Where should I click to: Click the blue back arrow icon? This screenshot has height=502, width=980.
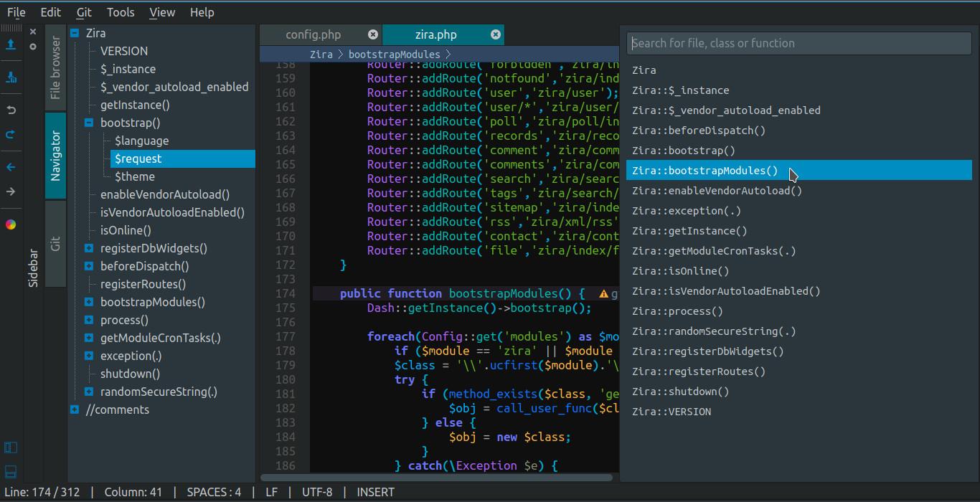click(11, 167)
